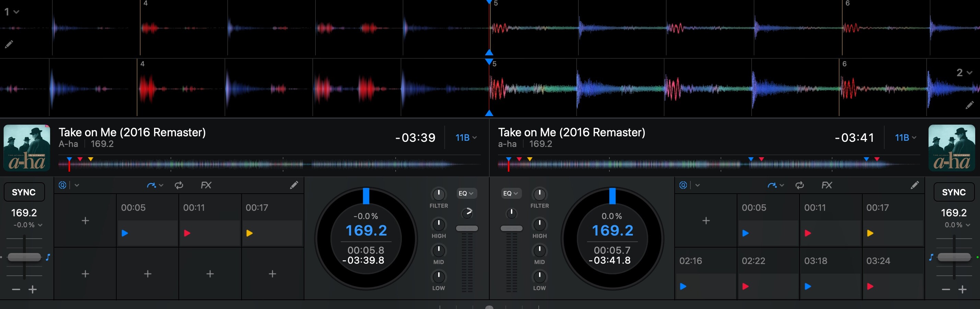This screenshot has width=980, height=309.
Task: Click the FILTER knob on deck 2
Action: 539,194
